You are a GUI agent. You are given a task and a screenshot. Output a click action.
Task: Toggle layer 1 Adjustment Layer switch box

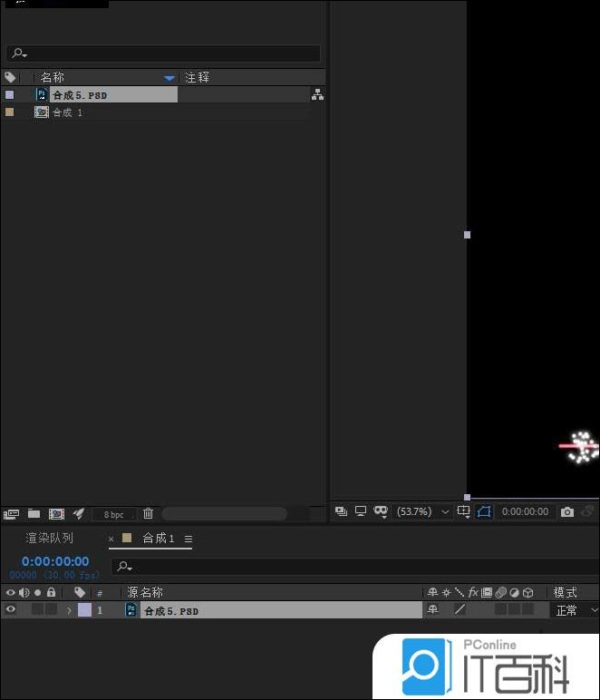click(x=514, y=609)
